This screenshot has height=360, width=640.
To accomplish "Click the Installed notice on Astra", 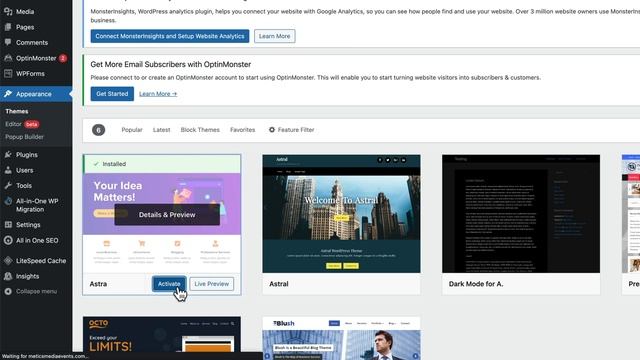I will pos(162,164).
